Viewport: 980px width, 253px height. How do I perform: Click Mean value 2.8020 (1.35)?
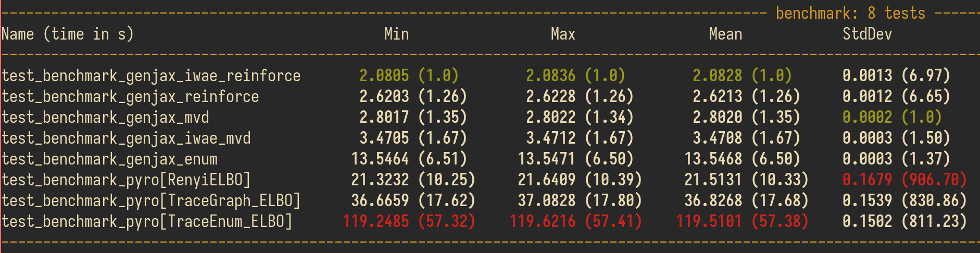click(x=747, y=118)
